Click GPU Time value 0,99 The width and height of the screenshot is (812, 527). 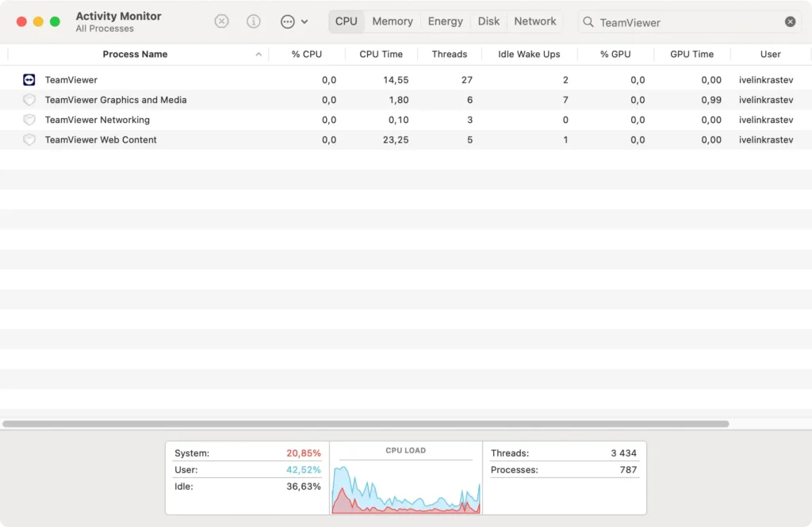click(x=711, y=100)
